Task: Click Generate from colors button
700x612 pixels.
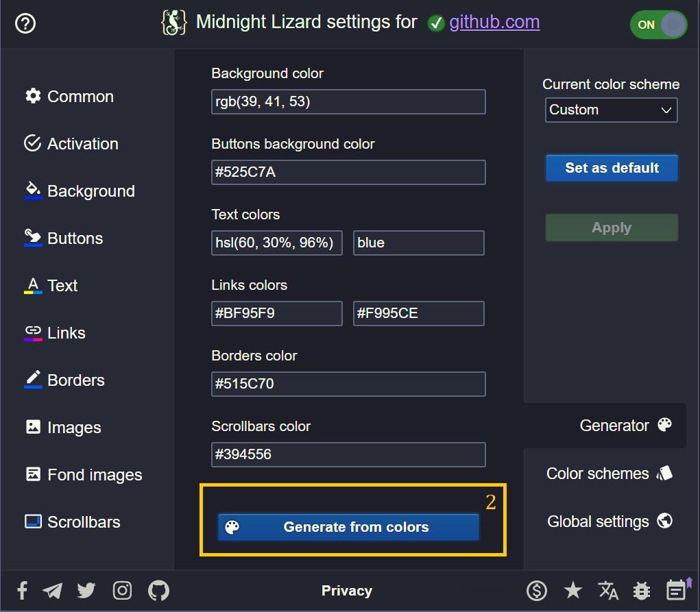Action: coord(348,527)
